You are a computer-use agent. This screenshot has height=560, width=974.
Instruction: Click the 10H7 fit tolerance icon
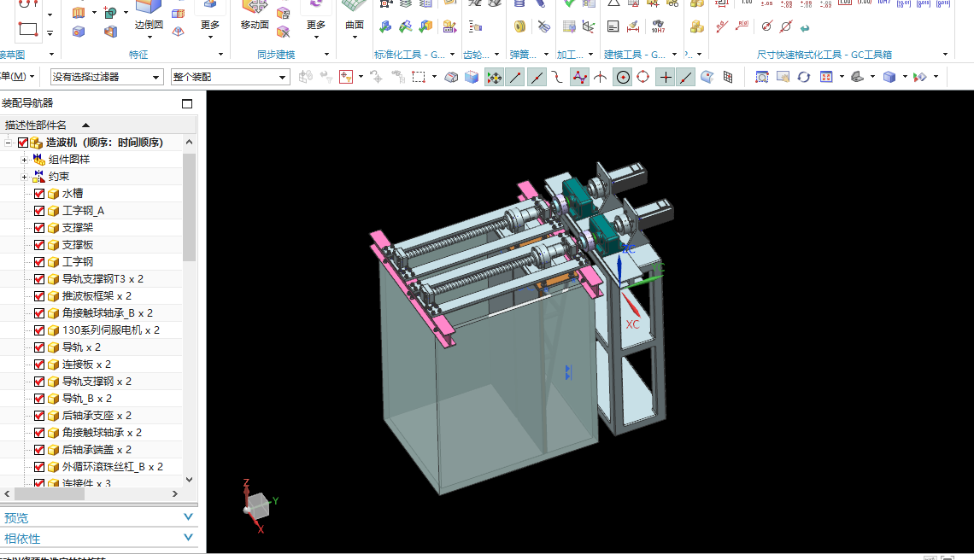click(658, 26)
